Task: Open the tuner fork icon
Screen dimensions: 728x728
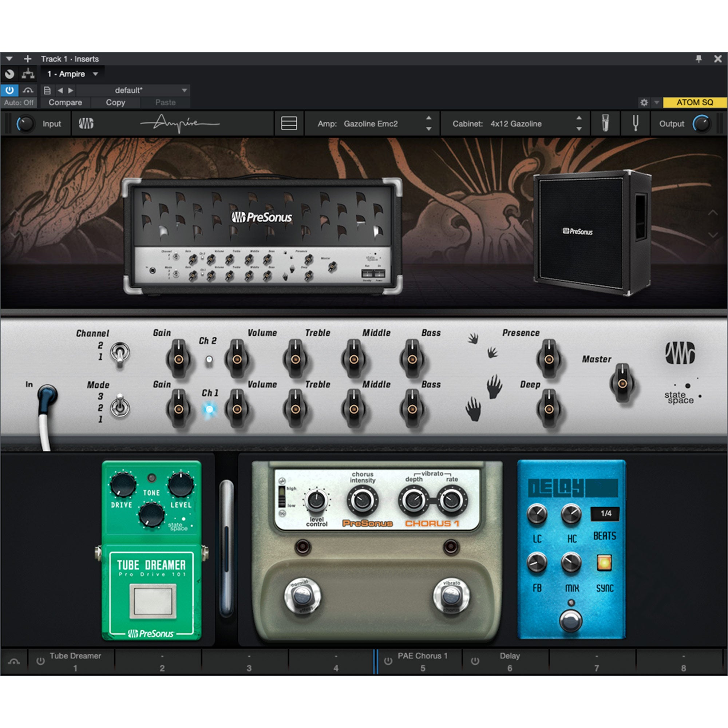Action: (635, 123)
